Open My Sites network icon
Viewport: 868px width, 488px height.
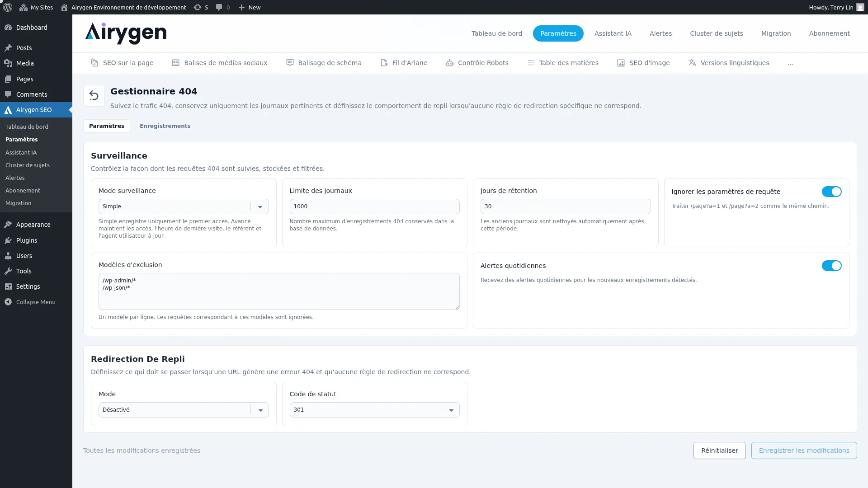tap(24, 7)
